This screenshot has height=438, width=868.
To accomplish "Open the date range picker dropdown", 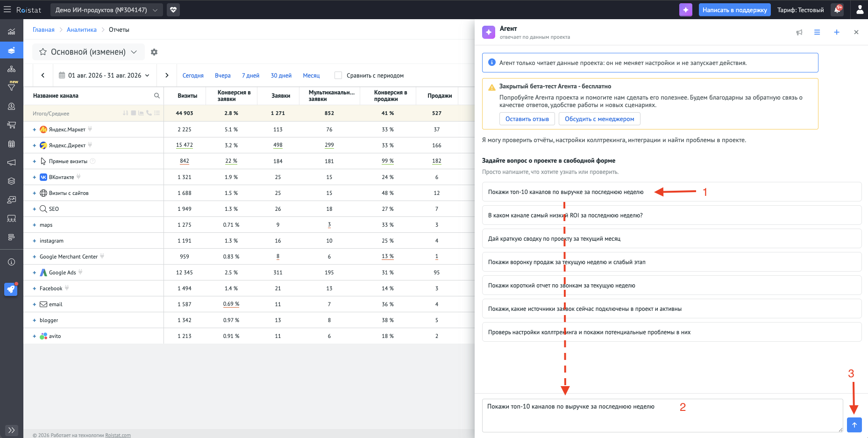I will (104, 75).
